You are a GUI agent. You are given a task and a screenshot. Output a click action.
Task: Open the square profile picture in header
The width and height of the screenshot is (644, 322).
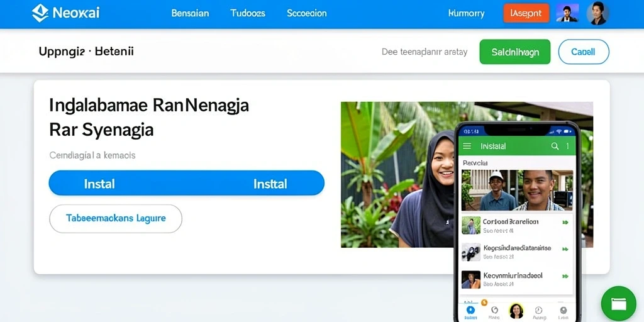(x=567, y=13)
